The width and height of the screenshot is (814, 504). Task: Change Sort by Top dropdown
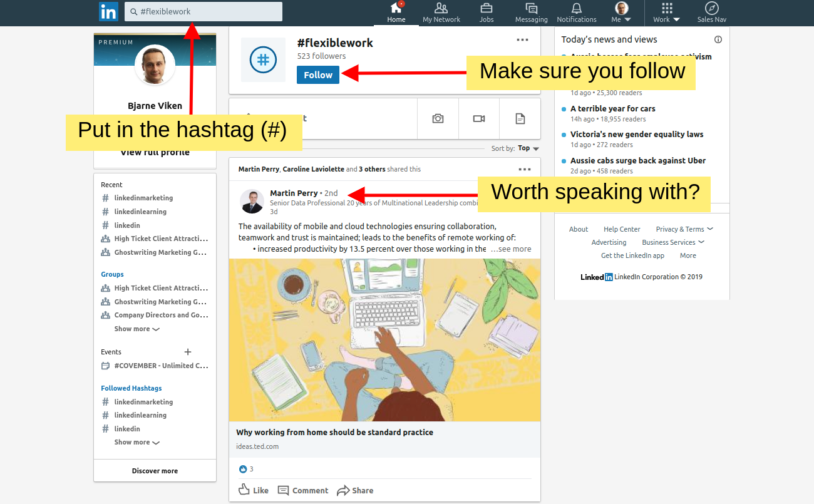(528, 148)
